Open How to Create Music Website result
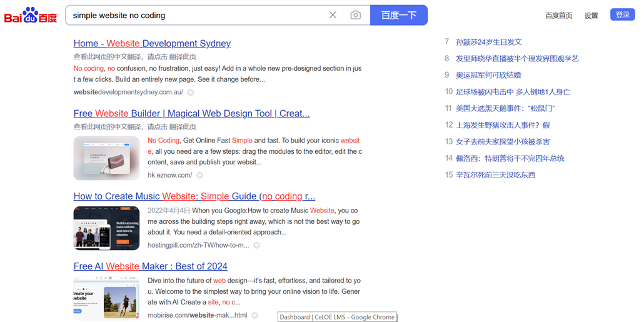Image resolution: width=644 pixels, height=322 pixels. (x=194, y=196)
